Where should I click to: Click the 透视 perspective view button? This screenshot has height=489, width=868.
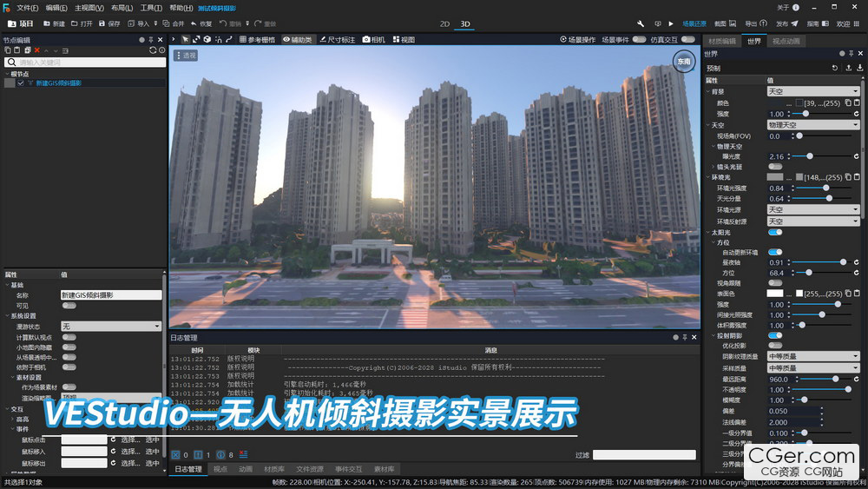[x=186, y=56]
